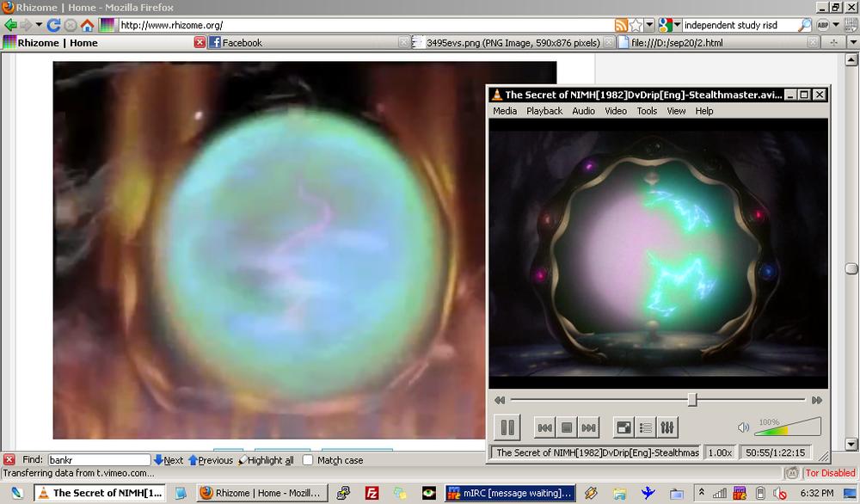Screen dimensions: 860x504
Task: Go to the Firefox home page
Action: [x=87, y=25]
